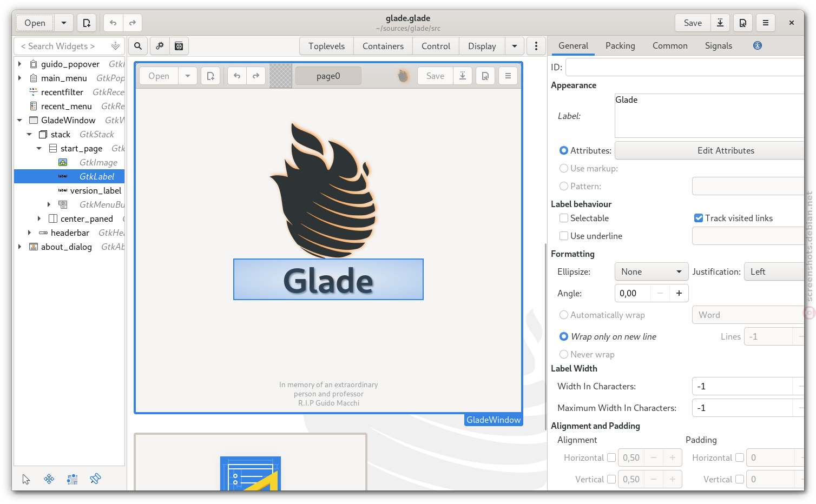Open the dropdown arrow next to Open

64,23
